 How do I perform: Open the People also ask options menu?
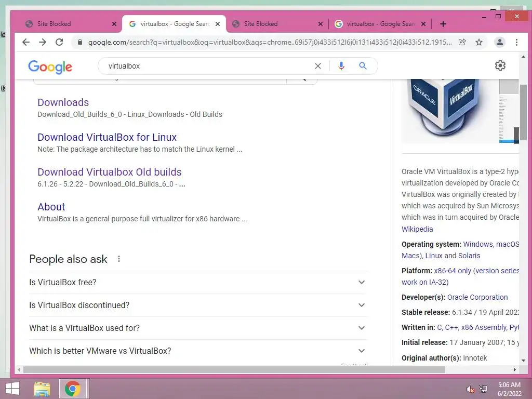click(x=119, y=259)
